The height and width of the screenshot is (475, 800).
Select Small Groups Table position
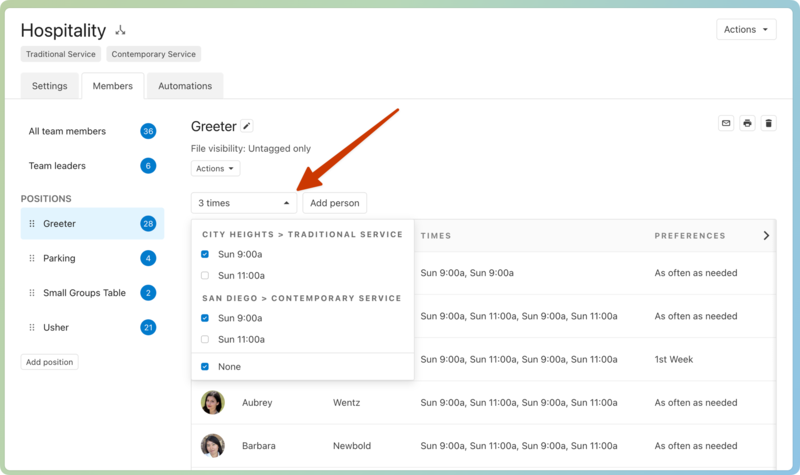pyautogui.click(x=84, y=293)
